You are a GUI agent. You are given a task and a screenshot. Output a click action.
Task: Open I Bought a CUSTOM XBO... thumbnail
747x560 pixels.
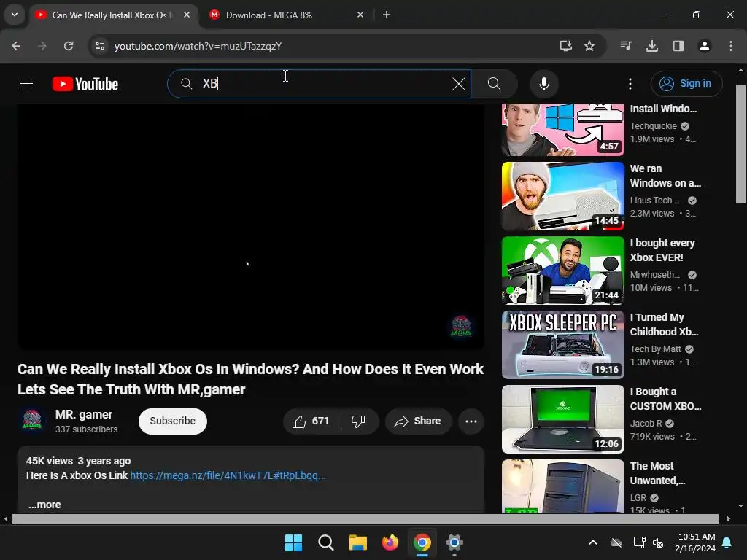[562, 419]
